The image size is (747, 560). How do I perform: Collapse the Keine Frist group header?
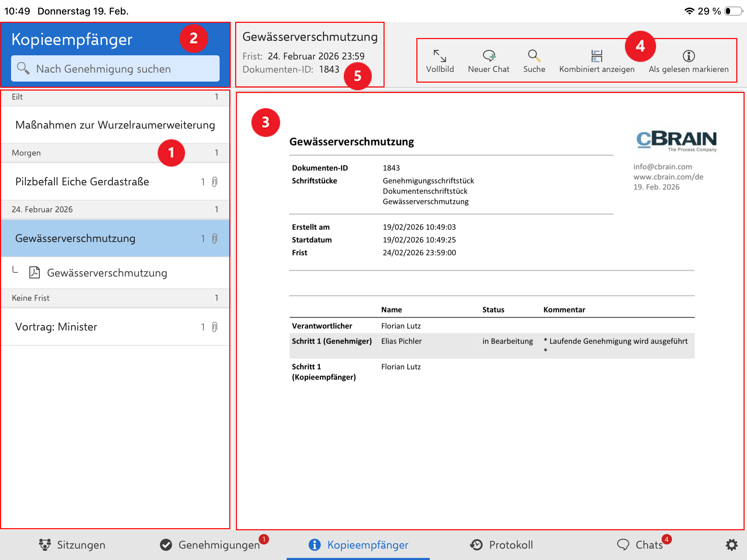(115, 298)
